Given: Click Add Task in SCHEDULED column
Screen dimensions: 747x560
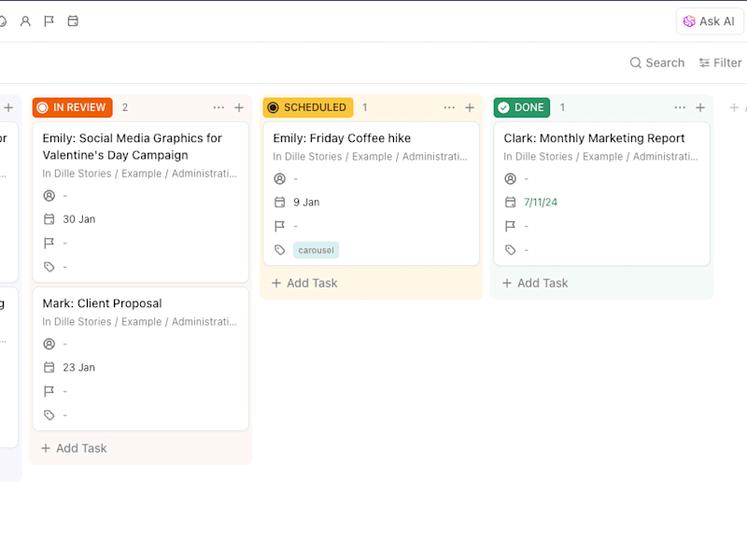Looking at the screenshot, I should click(304, 283).
